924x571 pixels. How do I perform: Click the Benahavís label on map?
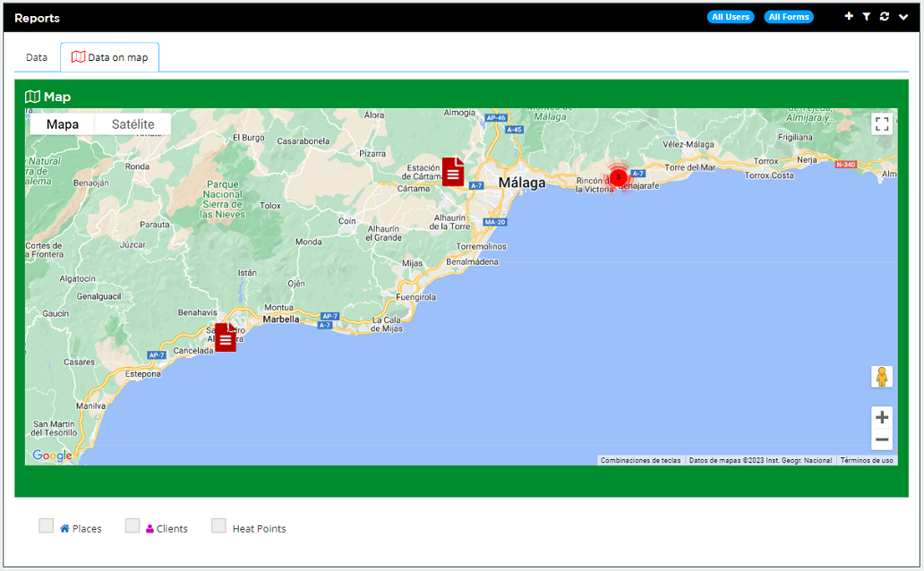click(x=197, y=312)
